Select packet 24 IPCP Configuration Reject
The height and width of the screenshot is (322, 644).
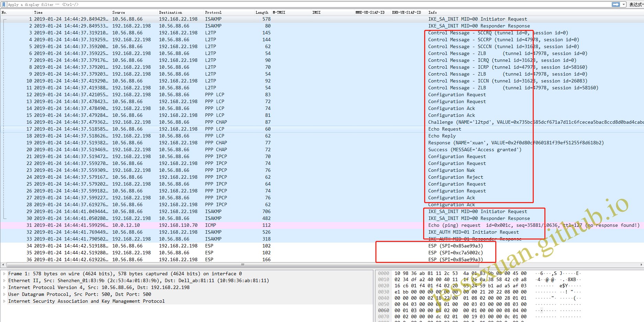(x=322, y=177)
